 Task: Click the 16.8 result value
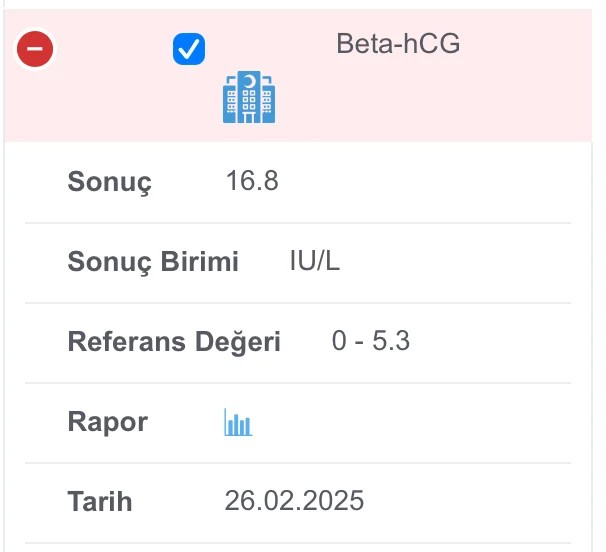(x=252, y=182)
